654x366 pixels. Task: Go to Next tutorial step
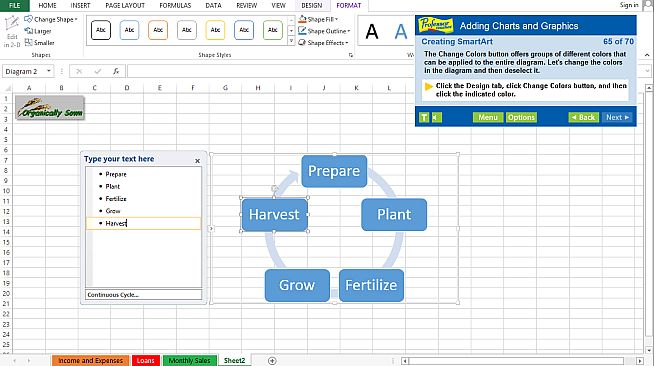[x=617, y=118]
